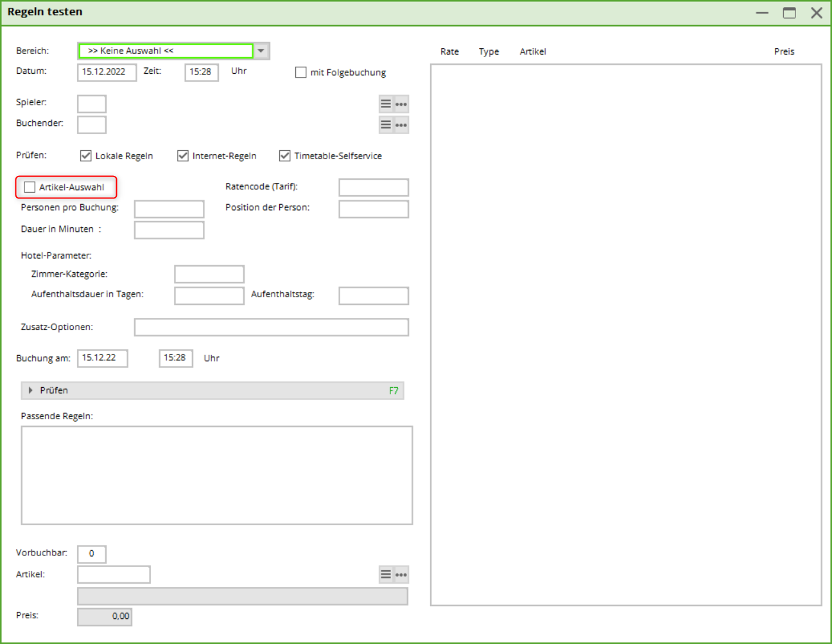Image resolution: width=832 pixels, height=644 pixels.
Task: Enable the Artikel-Auswahl checkbox
Action: click(30, 187)
